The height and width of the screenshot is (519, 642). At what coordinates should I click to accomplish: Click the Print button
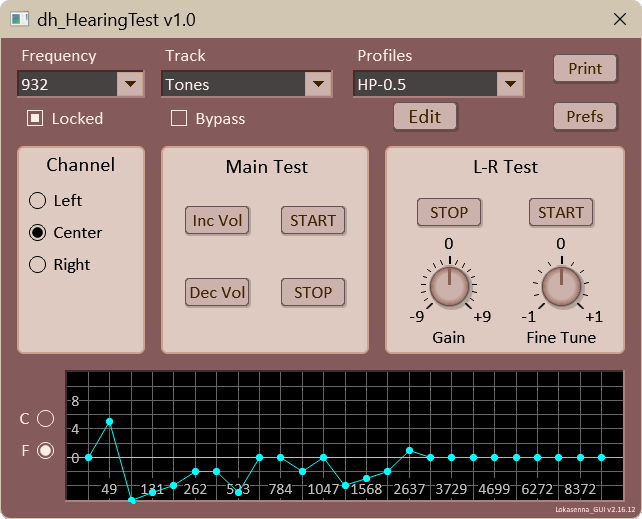(x=585, y=69)
